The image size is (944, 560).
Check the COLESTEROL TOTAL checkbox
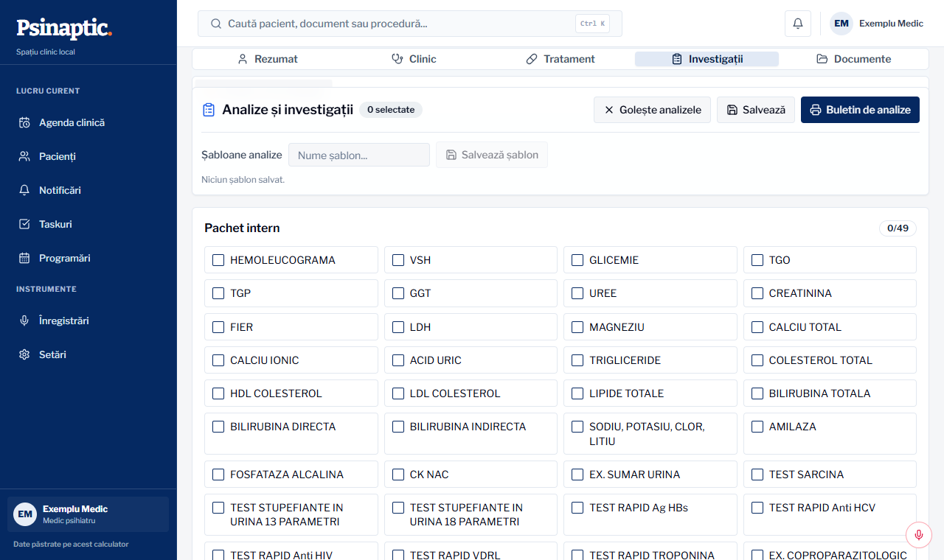[757, 360]
